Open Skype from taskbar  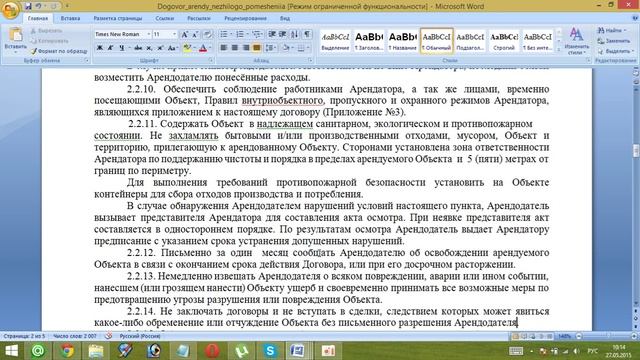[x=269, y=351]
